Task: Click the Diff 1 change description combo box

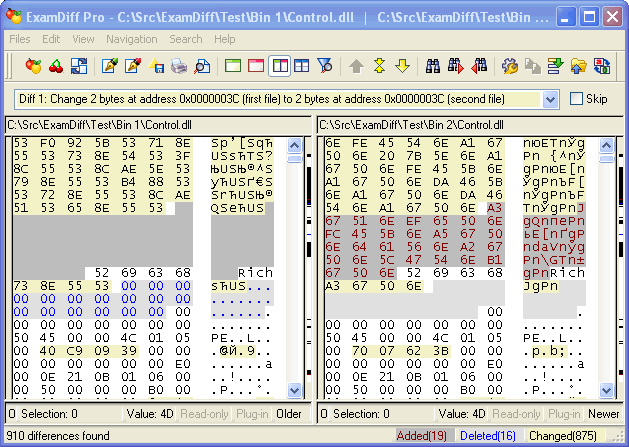Action: [286, 99]
